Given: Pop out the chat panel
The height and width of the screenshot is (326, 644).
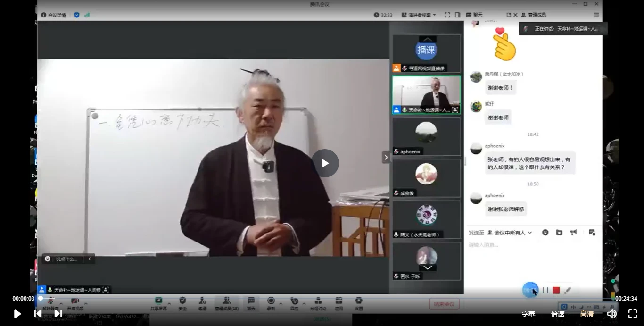Looking at the screenshot, I should click(509, 15).
